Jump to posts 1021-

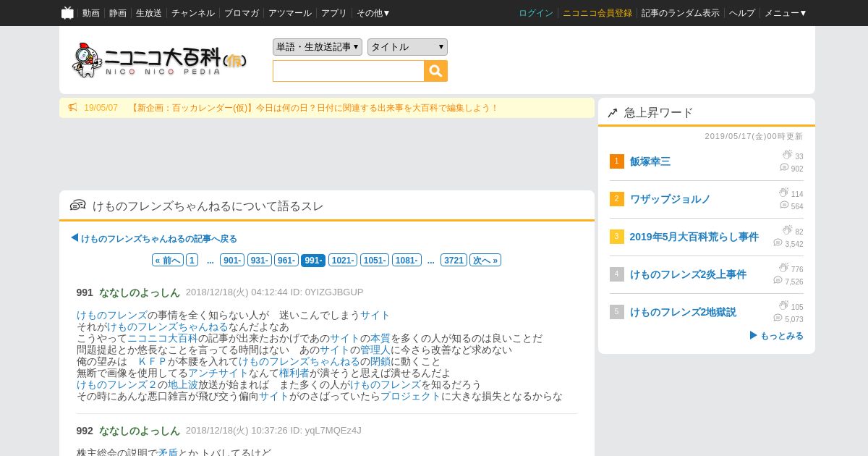click(x=343, y=260)
